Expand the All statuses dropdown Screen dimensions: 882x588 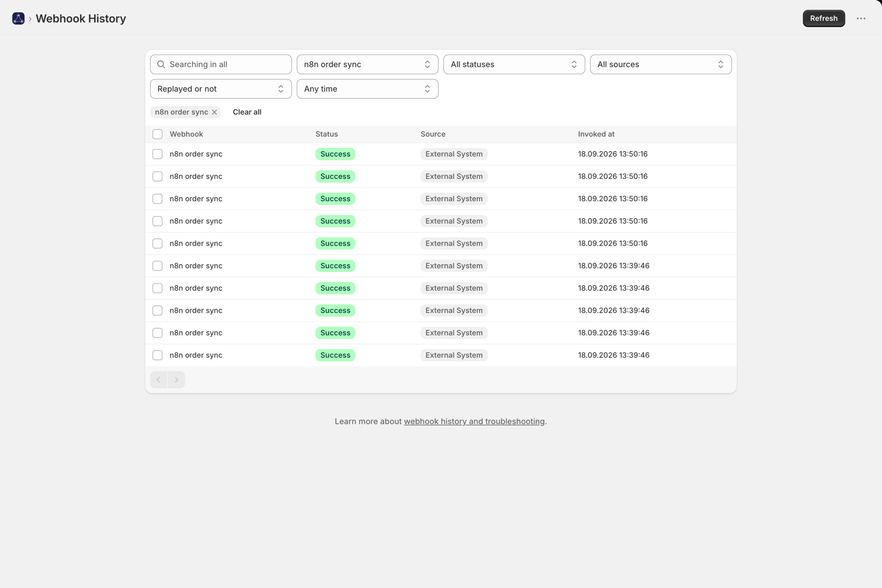514,64
